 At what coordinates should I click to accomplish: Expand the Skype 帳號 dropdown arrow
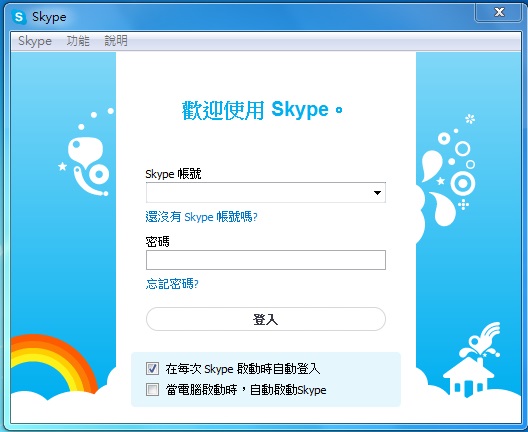[377, 193]
